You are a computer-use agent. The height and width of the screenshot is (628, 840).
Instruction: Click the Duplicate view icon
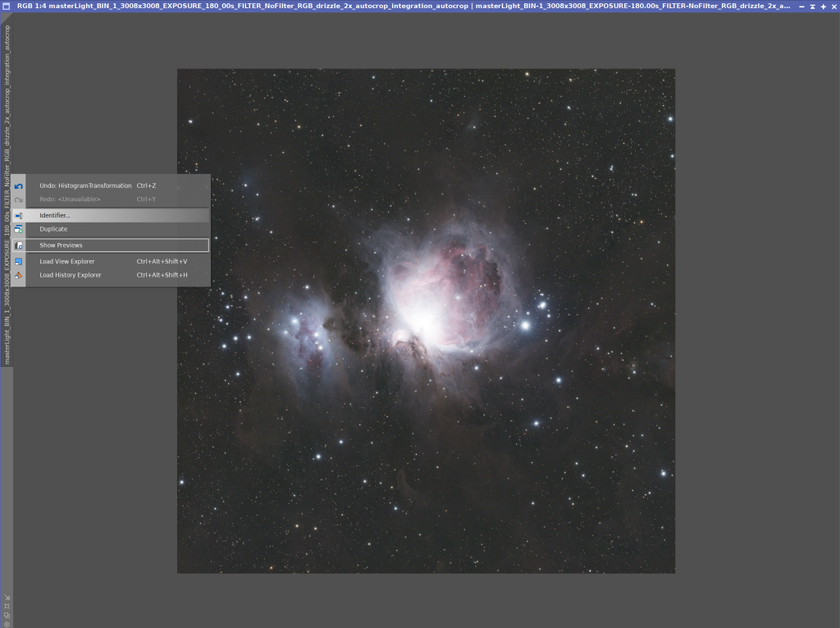18,229
